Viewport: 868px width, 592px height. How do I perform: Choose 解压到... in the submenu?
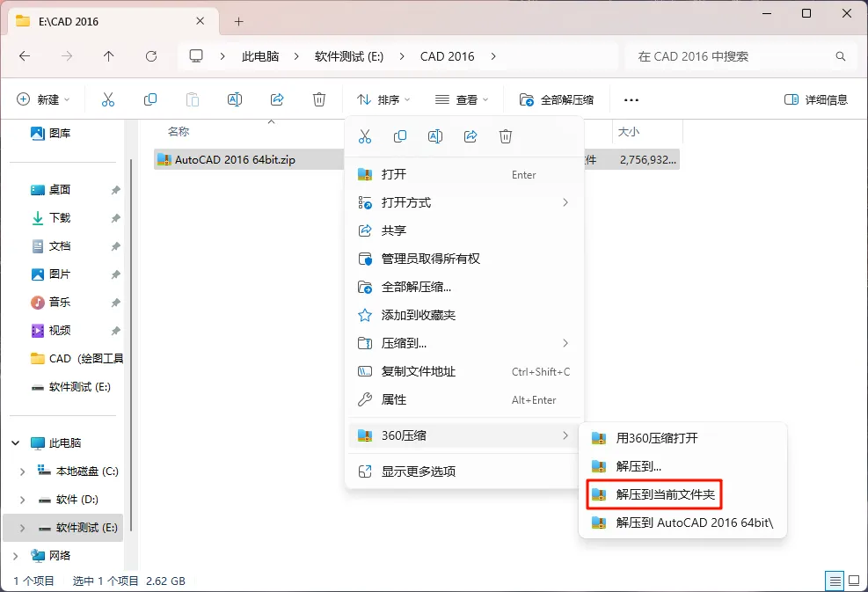click(682, 466)
